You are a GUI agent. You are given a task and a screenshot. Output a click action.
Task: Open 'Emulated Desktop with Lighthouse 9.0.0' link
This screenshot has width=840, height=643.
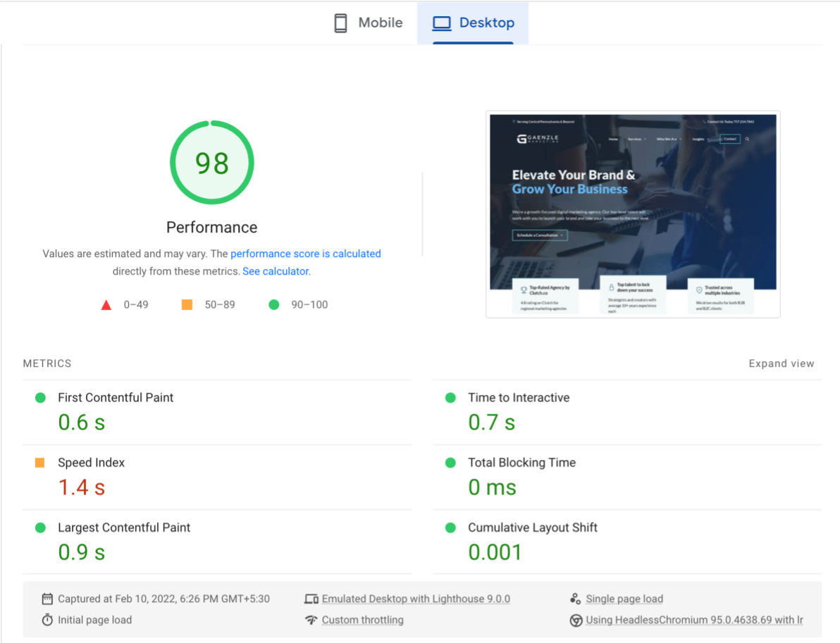[x=416, y=599]
